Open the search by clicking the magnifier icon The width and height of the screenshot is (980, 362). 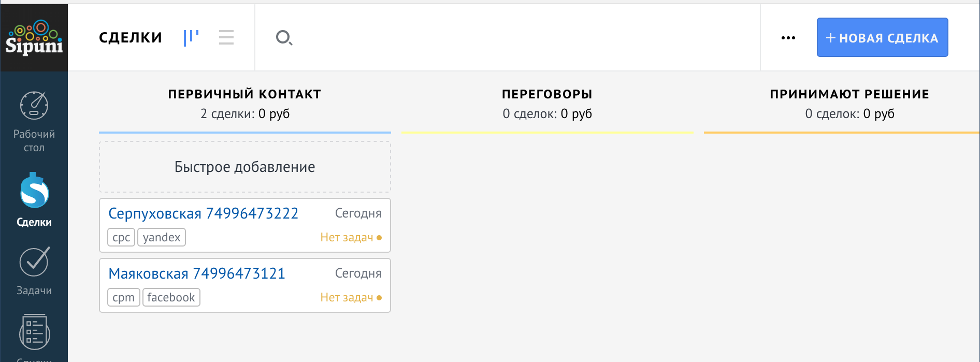click(283, 37)
